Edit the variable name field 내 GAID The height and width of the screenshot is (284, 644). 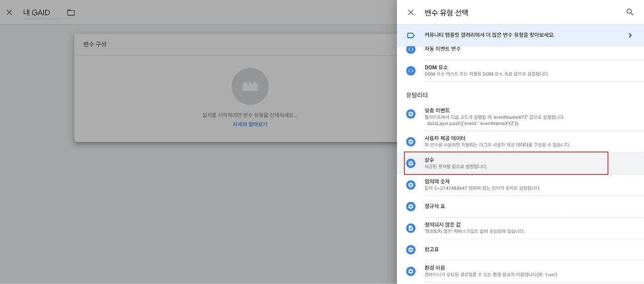(x=42, y=13)
